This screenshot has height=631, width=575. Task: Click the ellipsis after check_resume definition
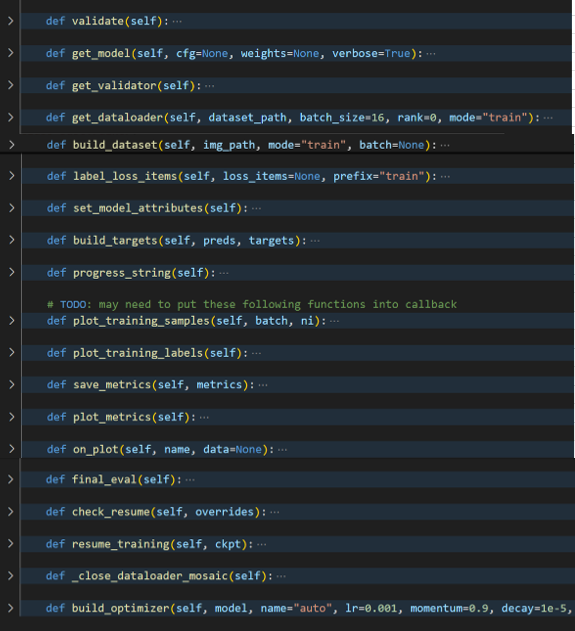pyautogui.click(x=274, y=512)
